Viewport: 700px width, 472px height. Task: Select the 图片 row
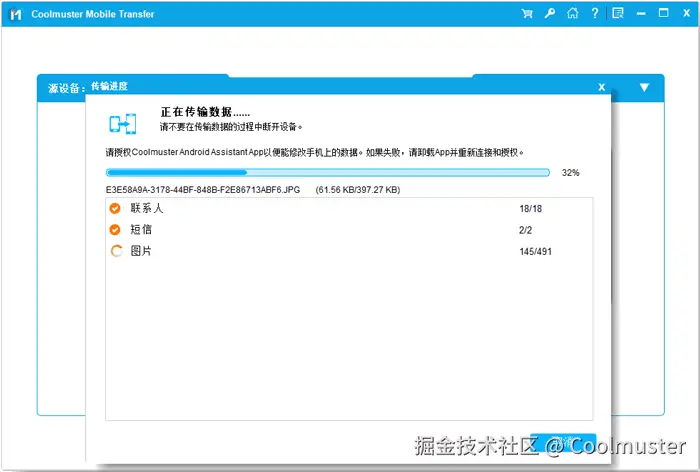pos(349,251)
